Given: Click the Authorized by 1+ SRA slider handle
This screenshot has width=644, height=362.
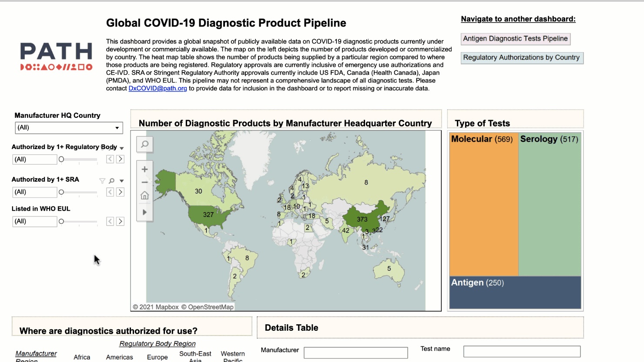Looking at the screenshot, I should (x=61, y=192).
